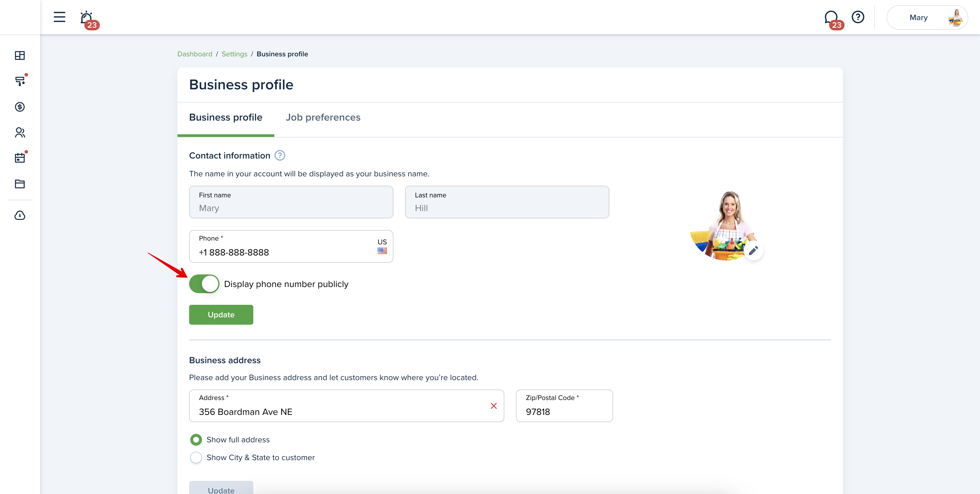The image size is (980, 494).
Task: Click Contact information help icon
Action: point(280,156)
